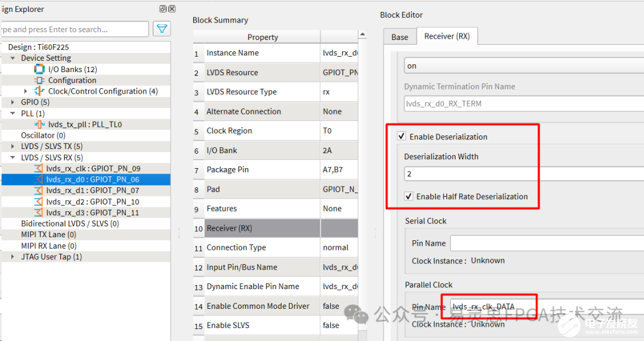This screenshot has height=341, width=644.
Task: Select lvds_rx_d1 : GPIOT_PN_07 in tree
Action: pyautogui.click(x=92, y=191)
